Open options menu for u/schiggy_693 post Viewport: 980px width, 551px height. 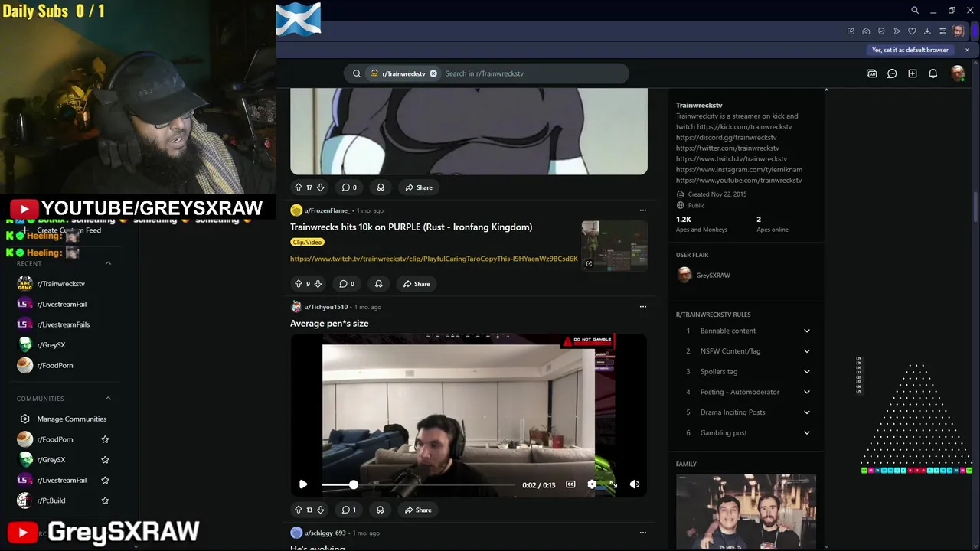click(x=643, y=533)
